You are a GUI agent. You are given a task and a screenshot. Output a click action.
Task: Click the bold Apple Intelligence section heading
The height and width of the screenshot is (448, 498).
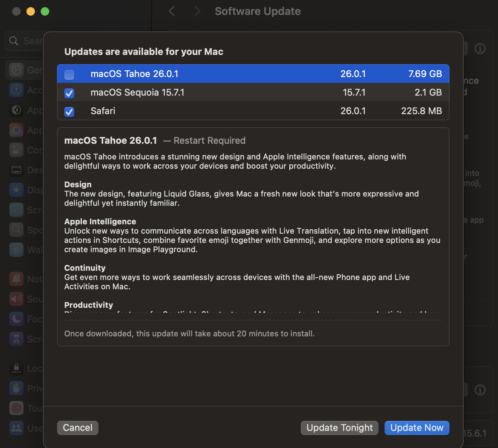click(100, 222)
